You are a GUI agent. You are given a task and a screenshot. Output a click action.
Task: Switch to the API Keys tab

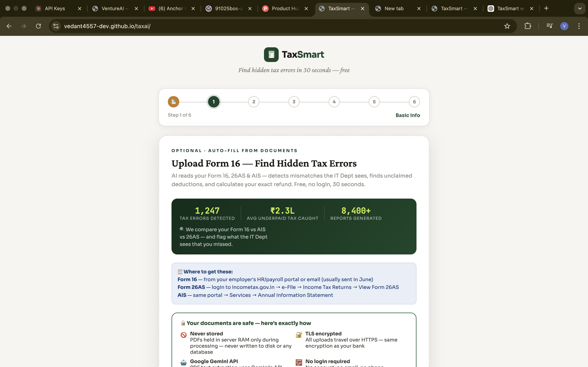point(55,9)
